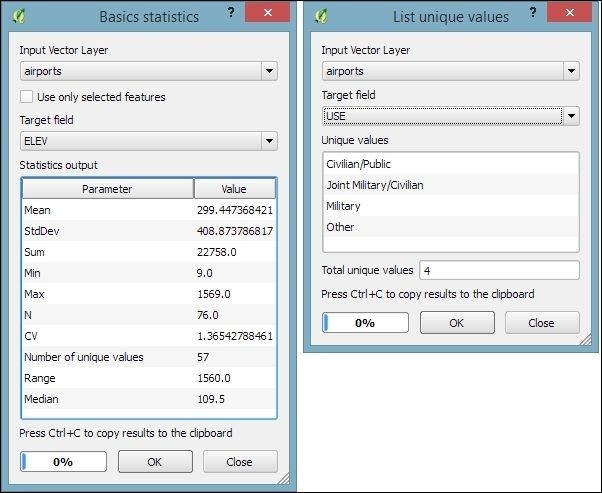Select Joint Military/Civilian in unique values list
The width and height of the screenshot is (602, 493).
click(x=375, y=185)
